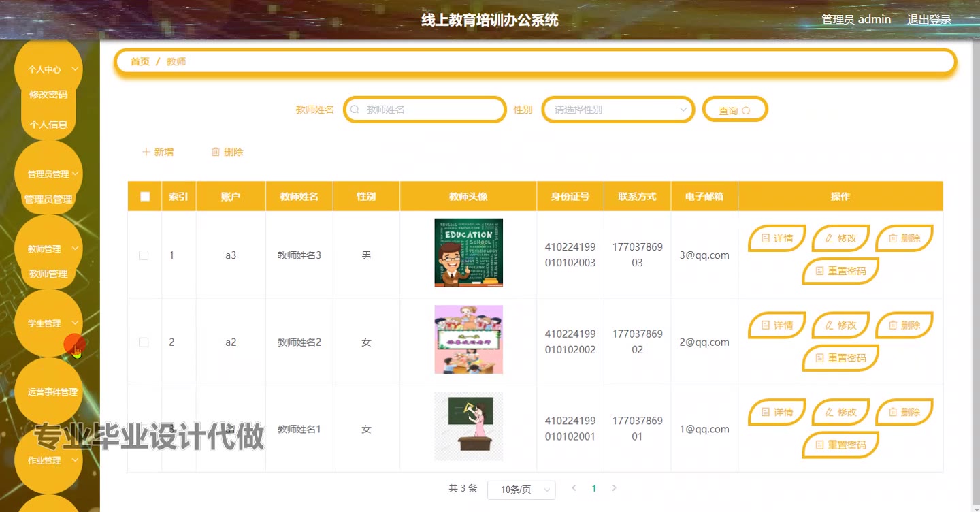Click the 重置密码 icon for 教师姓名1 row

[820, 445]
